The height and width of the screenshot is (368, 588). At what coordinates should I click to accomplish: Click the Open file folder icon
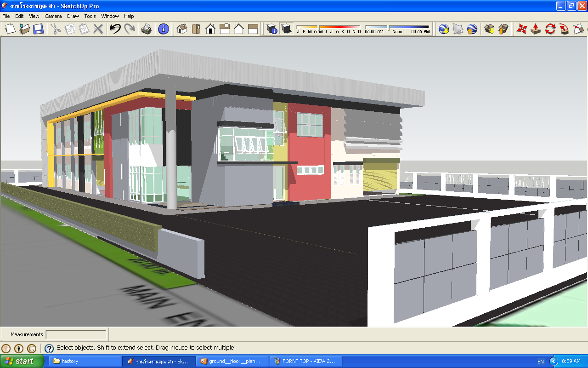pyautogui.click(x=24, y=29)
